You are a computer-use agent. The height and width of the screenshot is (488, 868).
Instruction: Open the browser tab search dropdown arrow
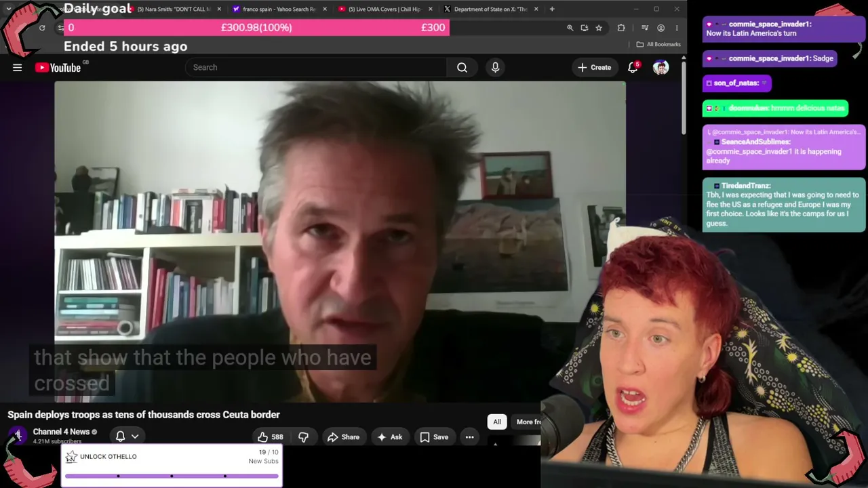(8, 9)
